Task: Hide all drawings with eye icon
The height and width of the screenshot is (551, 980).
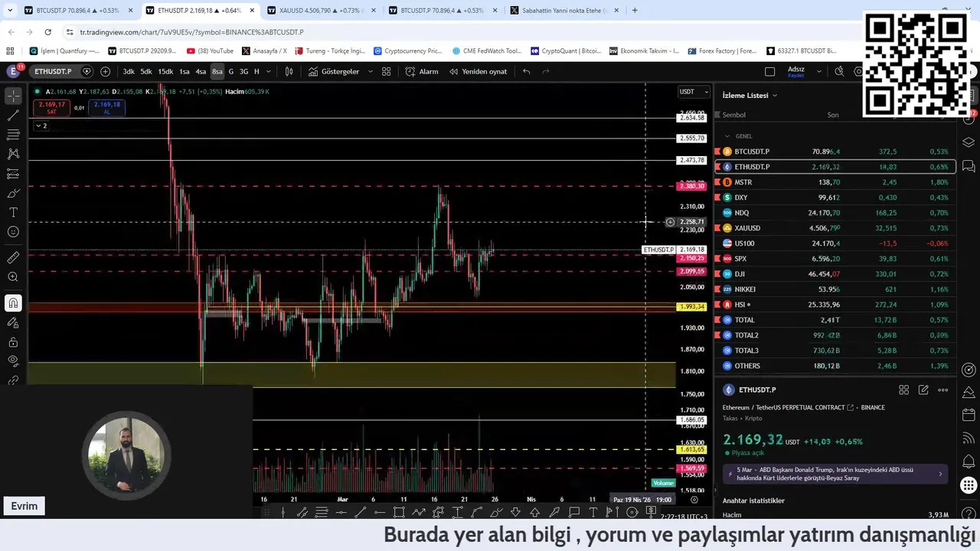Action: click(x=13, y=360)
